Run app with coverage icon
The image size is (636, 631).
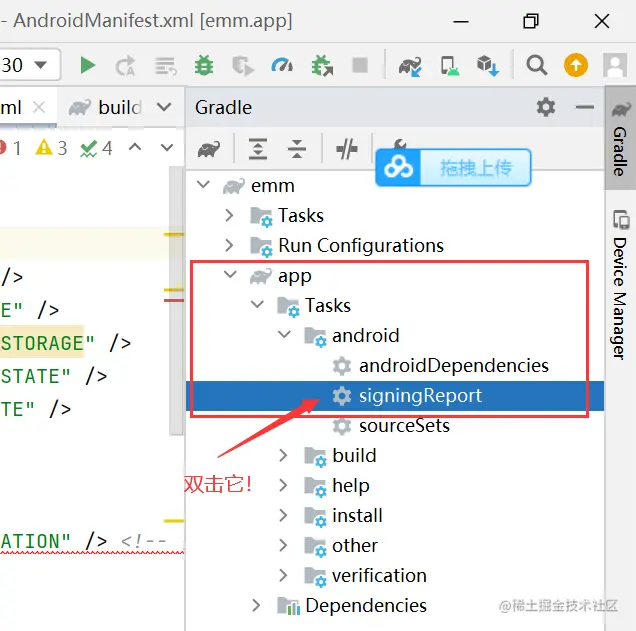point(243,66)
